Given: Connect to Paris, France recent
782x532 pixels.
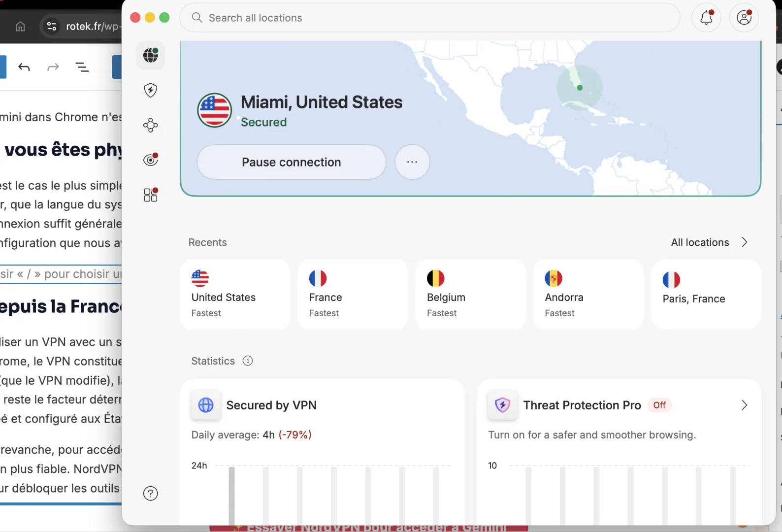Looking at the screenshot, I should pyautogui.click(x=706, y=294).
